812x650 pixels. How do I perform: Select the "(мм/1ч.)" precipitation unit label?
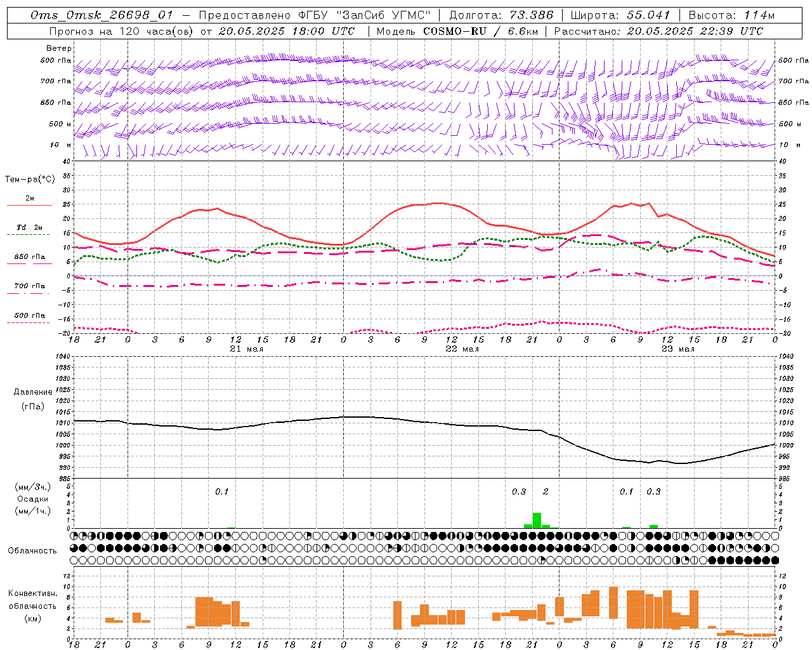pyautogui.click(x=32, y=511)
